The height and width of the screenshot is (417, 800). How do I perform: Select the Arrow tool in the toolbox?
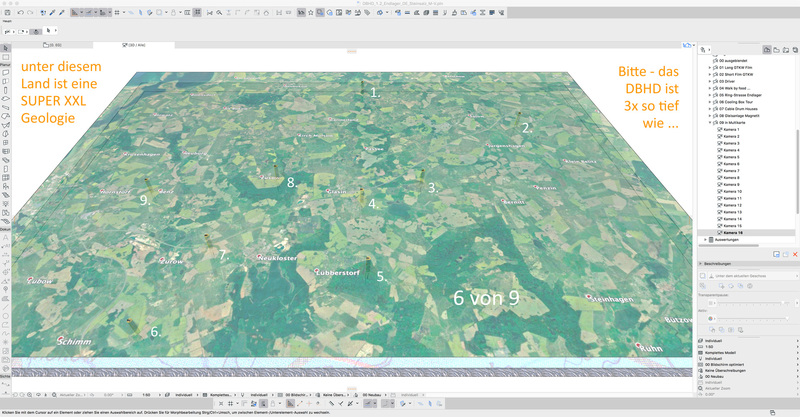6,48
